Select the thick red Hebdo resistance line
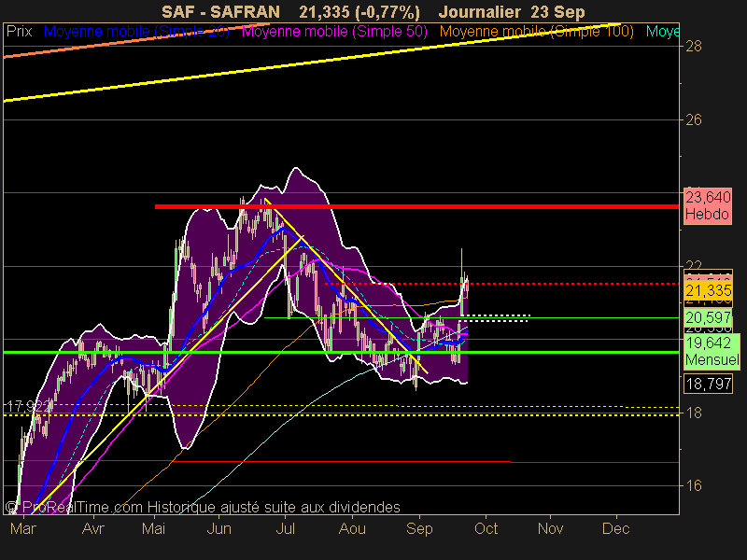Image resolution: width=747 pixels, height=560 pixels. tap(416, 206)
